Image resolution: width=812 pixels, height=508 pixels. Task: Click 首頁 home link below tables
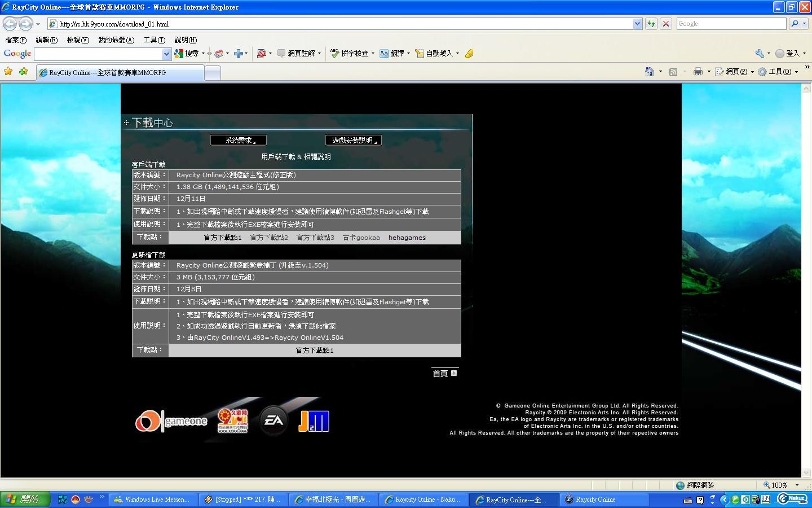[444, 373]
